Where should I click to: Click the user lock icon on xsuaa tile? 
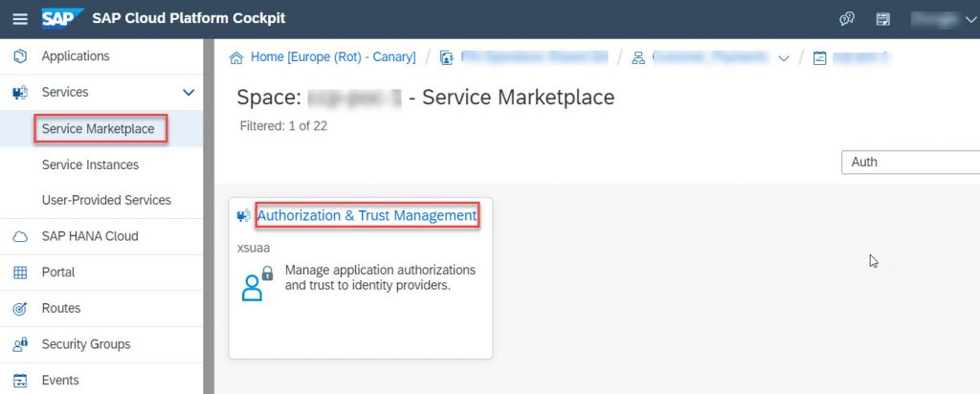[257, 284]
